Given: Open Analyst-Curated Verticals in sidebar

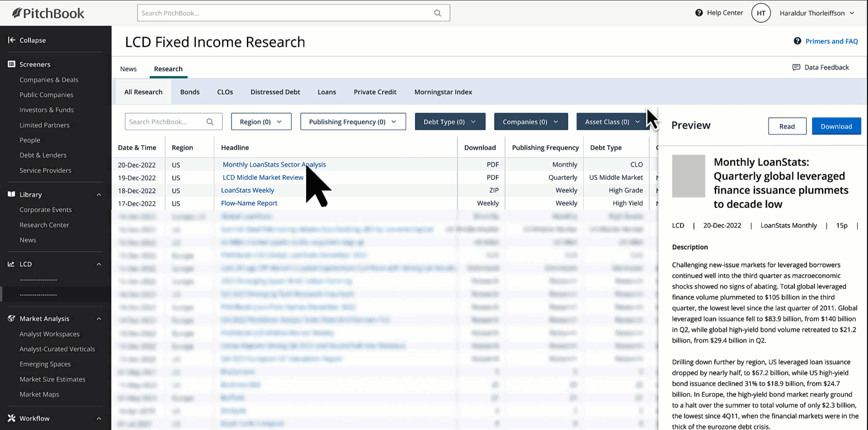Looking at the screenshot, I should tap(57, 349).
